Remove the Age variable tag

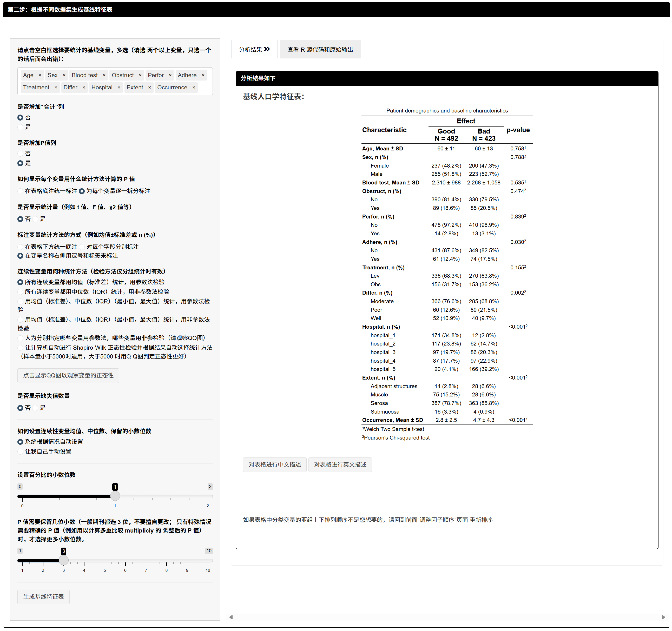point(40,75)
